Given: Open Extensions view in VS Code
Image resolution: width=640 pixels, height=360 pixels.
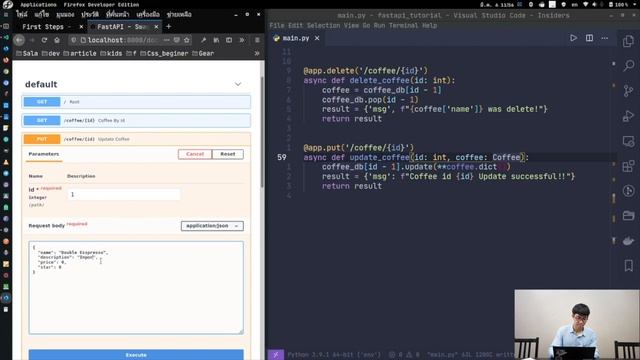Looking at the screenshot, I should pyautogui.click(x=628, y=166).
